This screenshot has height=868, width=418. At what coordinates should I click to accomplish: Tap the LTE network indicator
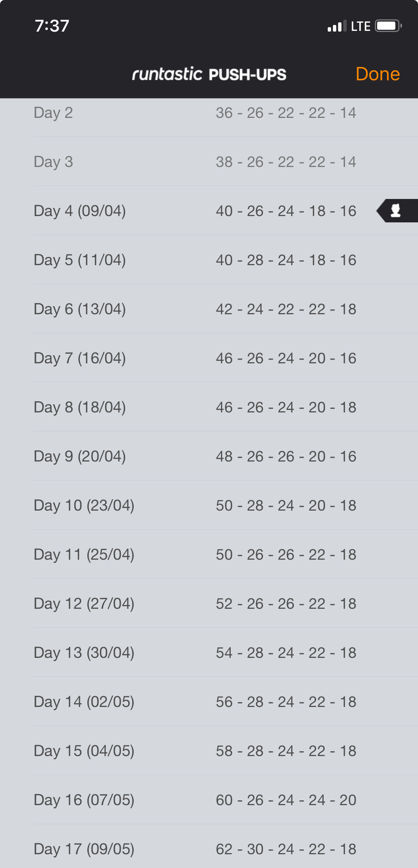coord(360,26)
